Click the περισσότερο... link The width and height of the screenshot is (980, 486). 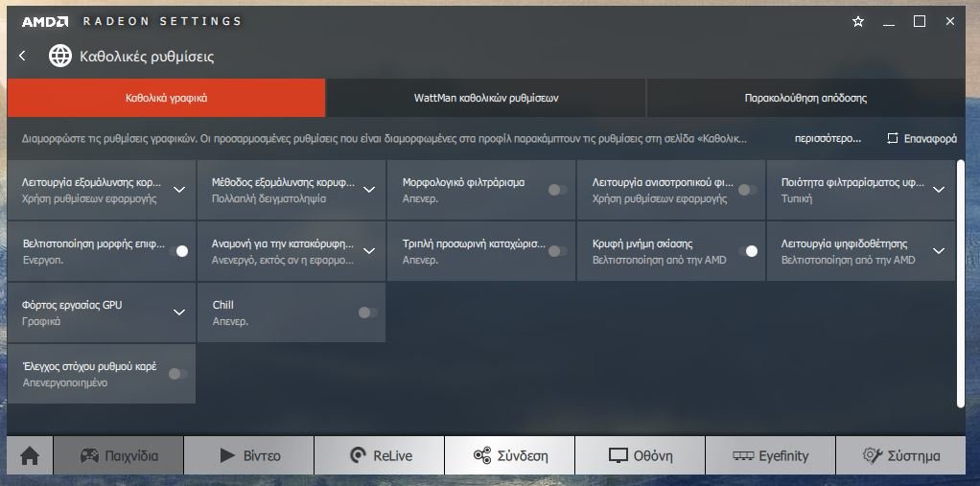(828, 139)
